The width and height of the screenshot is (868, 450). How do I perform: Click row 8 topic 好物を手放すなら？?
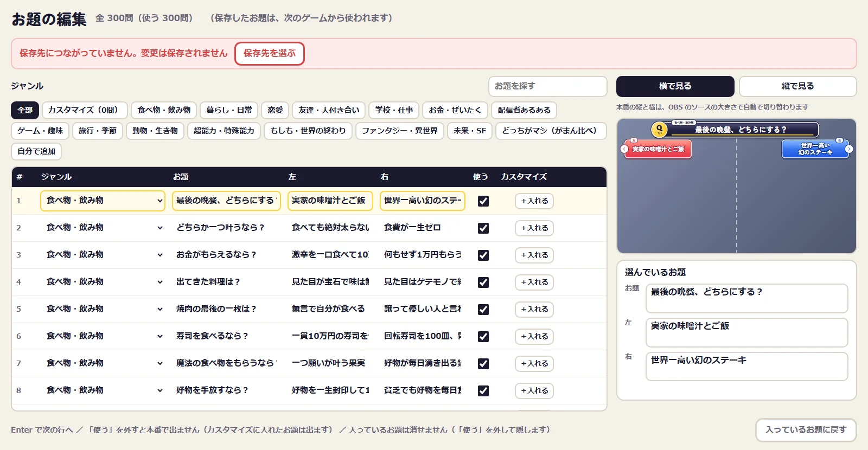point(226,390)
